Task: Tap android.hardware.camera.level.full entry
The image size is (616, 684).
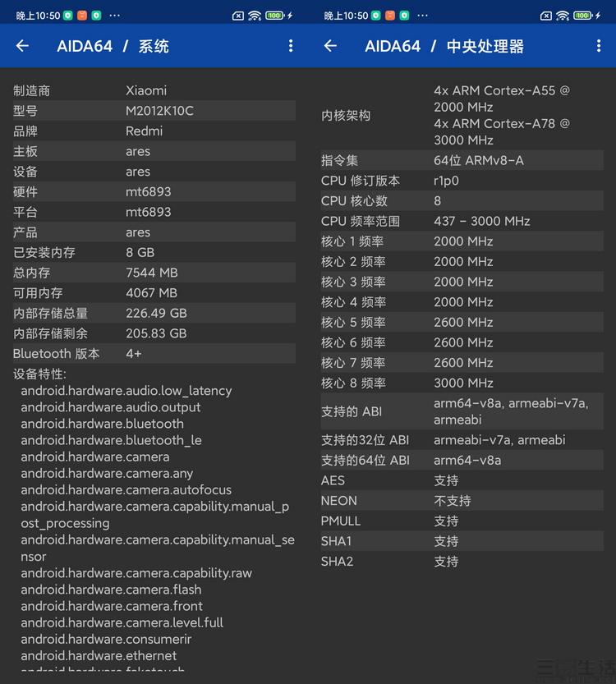Action: tap(122, 622)
